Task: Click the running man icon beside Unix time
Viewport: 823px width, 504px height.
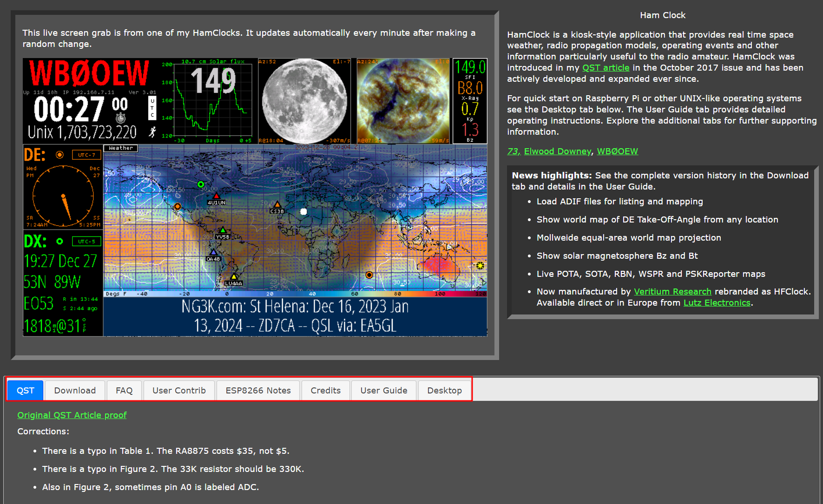Action: [152, 131]
